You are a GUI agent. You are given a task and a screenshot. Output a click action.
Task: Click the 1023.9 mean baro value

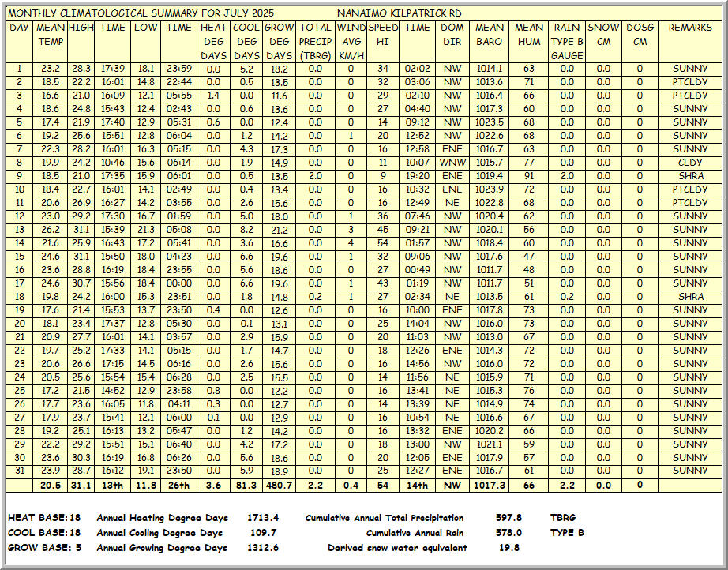click(x=490, y=189)
